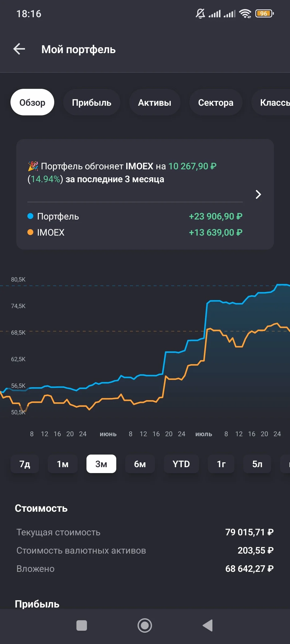Open the IMOEX comparison chevron arrow

pyautogui.click(x=258, y=194)
